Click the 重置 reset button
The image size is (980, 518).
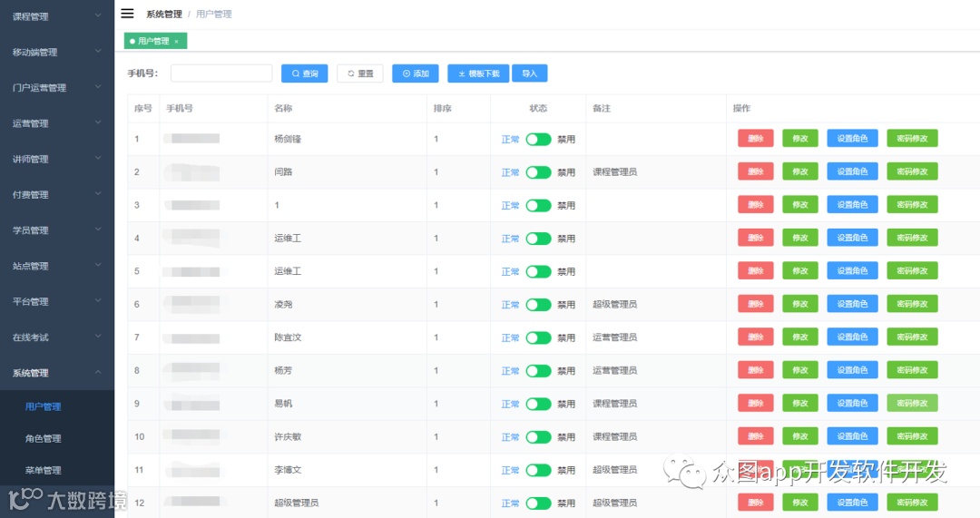[x=360, y=73]
